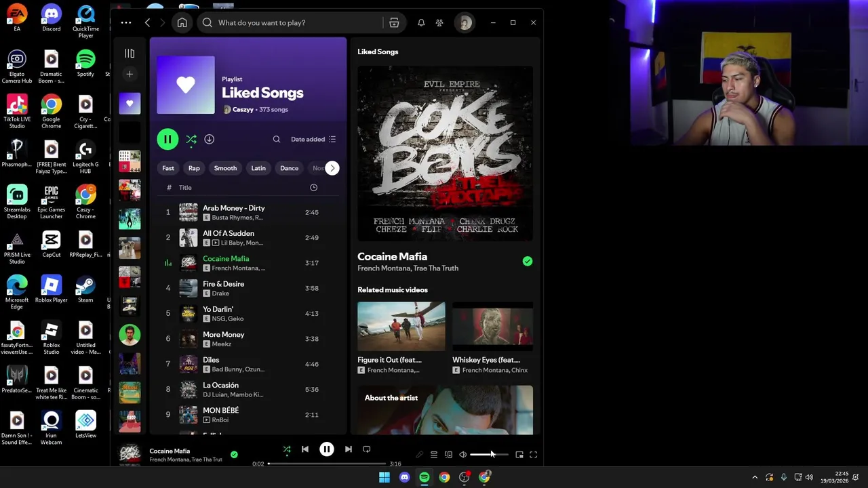868x488 pixels.
Task: Open the Friend Activity icon
Action: pos(439,22)
